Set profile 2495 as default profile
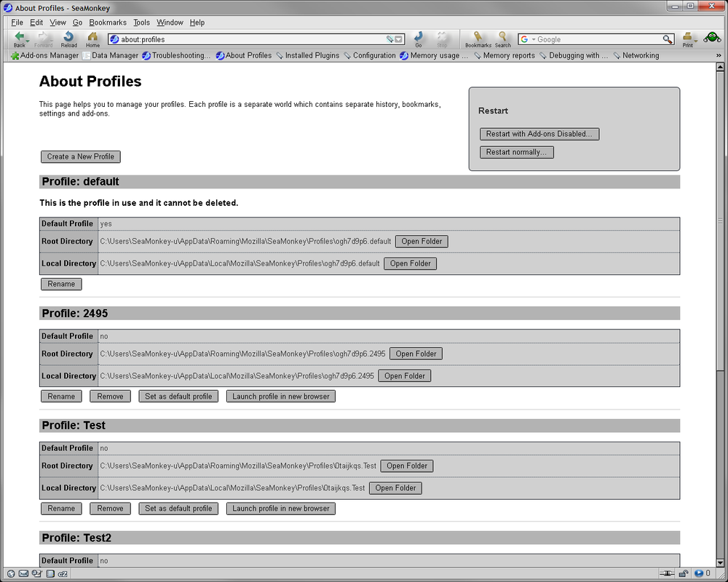The width and height of the screenshot is (728, 582). (x=178, y=396)
